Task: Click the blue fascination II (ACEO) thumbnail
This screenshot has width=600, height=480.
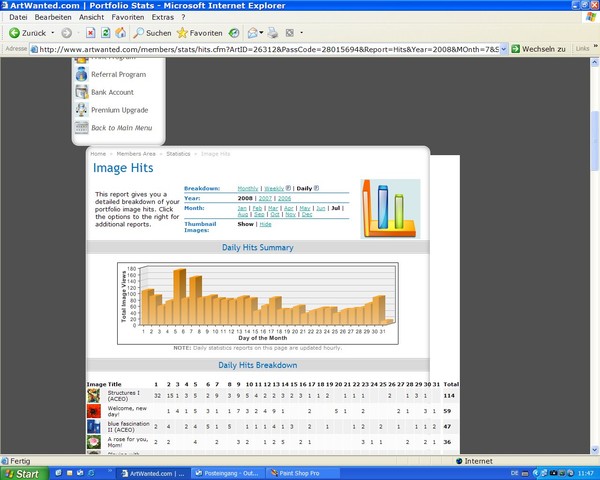Action: (94, 426)
